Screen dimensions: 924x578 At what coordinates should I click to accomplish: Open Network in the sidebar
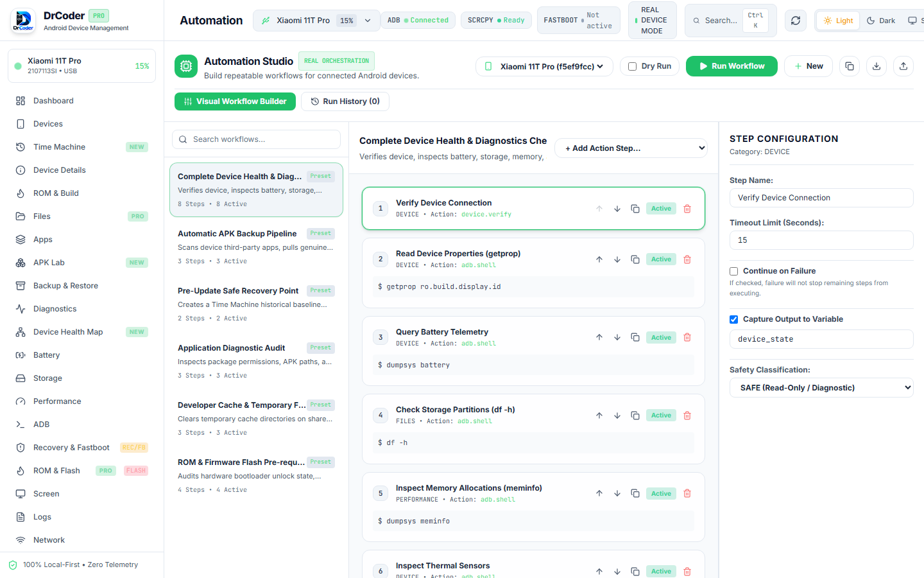[x=81, y=540]
